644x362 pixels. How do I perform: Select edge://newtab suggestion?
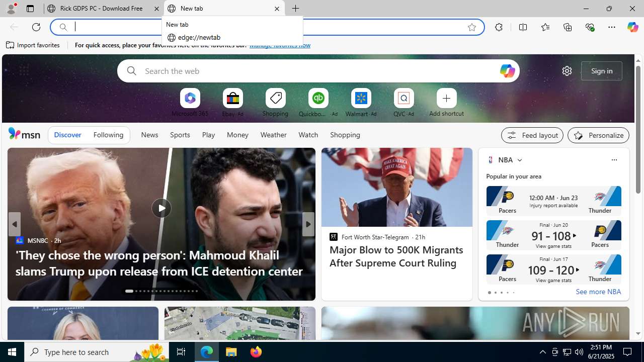pyautogui.click(x=232, y=37)
